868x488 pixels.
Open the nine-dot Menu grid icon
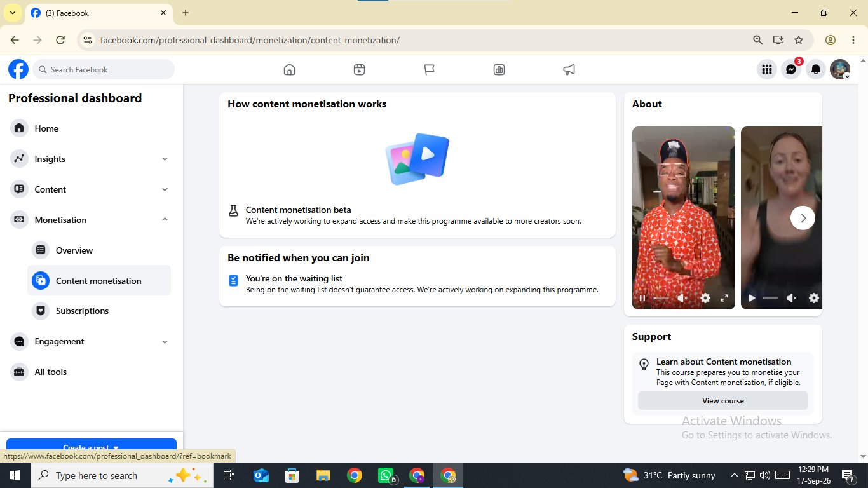click(x=767, y=69)
